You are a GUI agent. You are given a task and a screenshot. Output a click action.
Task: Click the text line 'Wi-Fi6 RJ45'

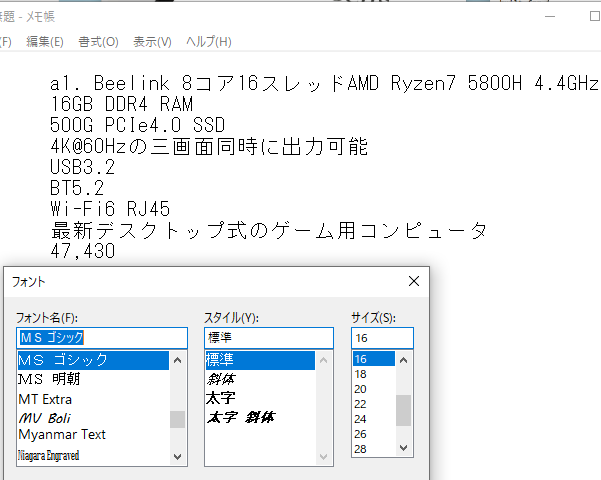tap(110, 209)
